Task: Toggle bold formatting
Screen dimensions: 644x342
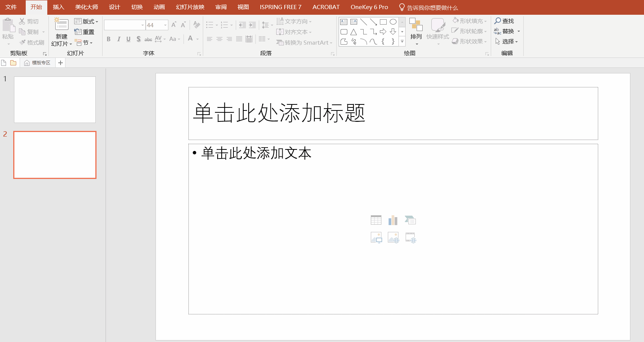Action: pyautogui.click(x=108, y=39)
